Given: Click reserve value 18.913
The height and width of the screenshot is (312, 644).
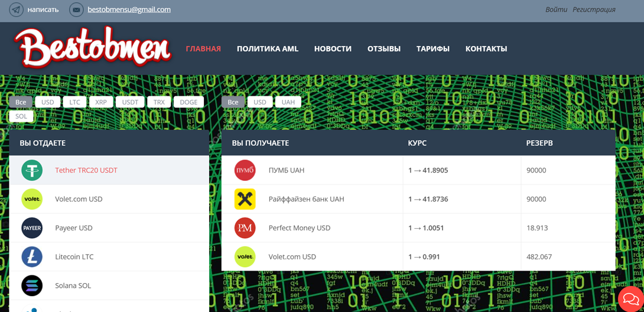Looking at the screenshot, I should click(x=537, y=228).
